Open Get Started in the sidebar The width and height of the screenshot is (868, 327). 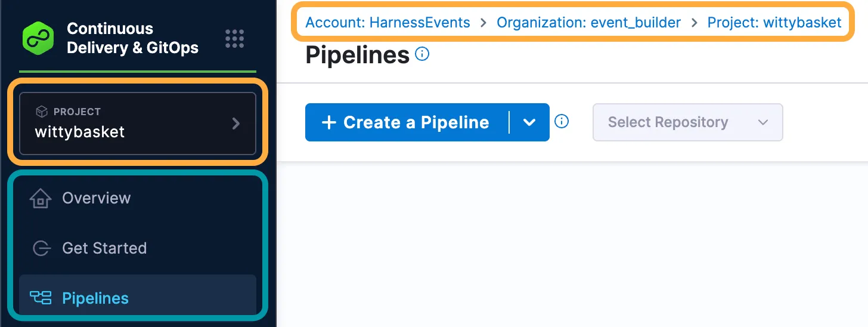(104, 248)
